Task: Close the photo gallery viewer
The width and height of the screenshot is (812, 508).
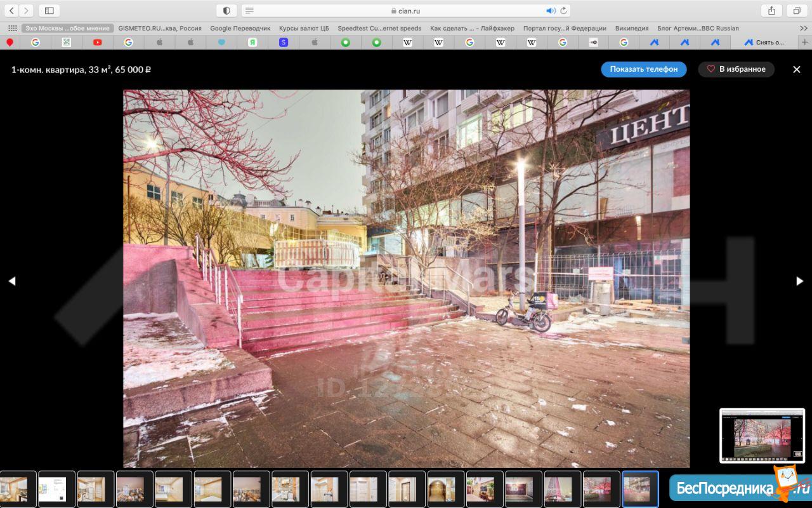Action: (x=796, y=69)
